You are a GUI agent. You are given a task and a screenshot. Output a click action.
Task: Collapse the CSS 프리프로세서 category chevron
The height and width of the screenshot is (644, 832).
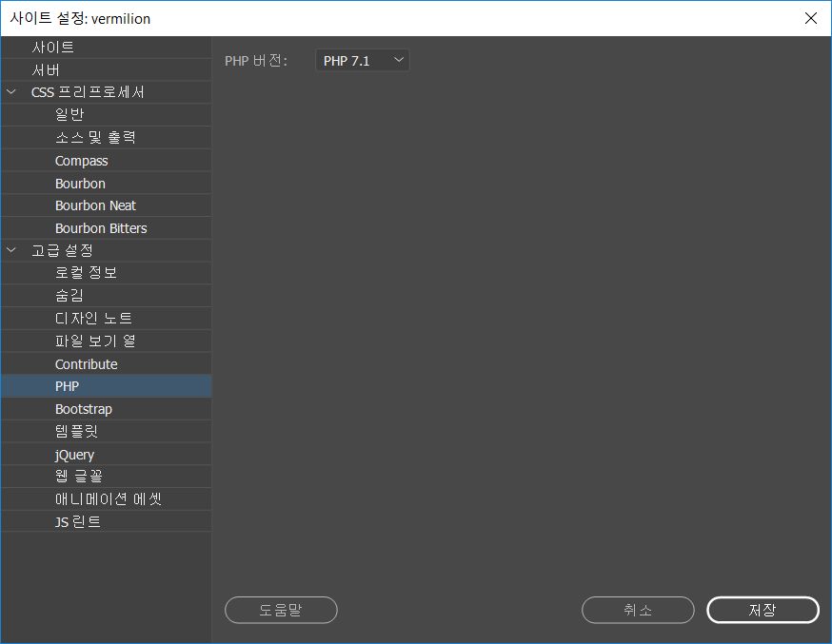click(x=10, y=91)
